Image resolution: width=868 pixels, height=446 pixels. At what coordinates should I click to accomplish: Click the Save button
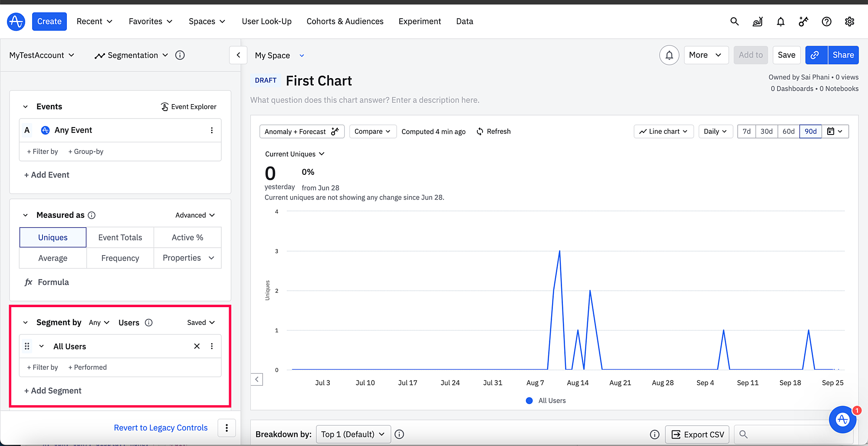click(786, 55)
